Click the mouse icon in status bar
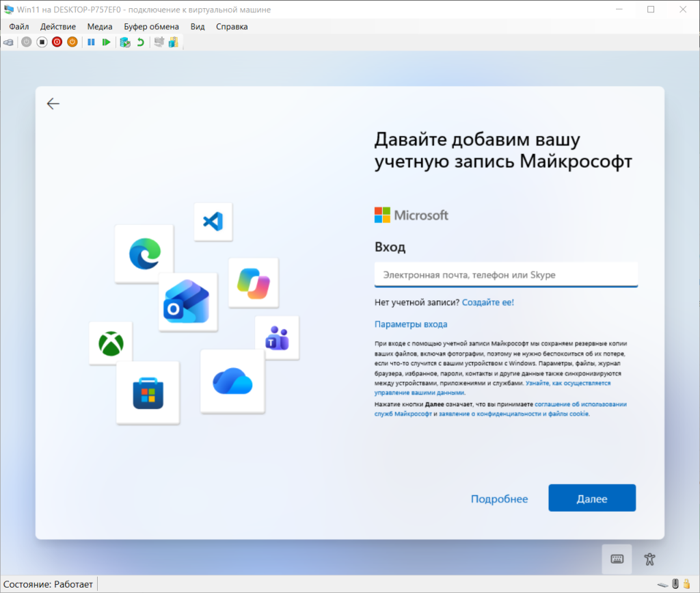This screenshot has width=700, height=593. [x=675, y=583]
